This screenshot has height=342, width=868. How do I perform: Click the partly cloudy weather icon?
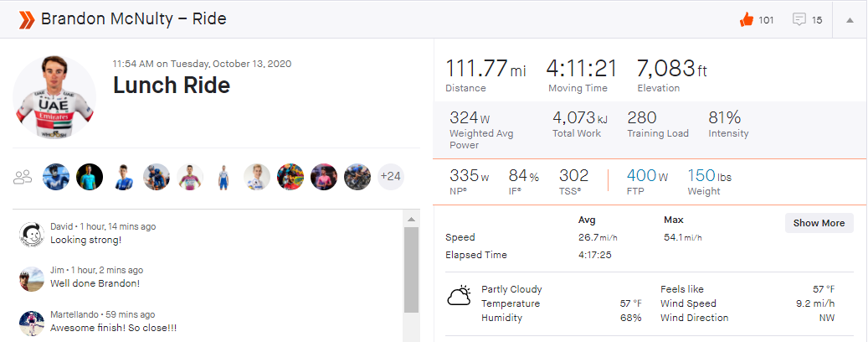coord(459,296)
